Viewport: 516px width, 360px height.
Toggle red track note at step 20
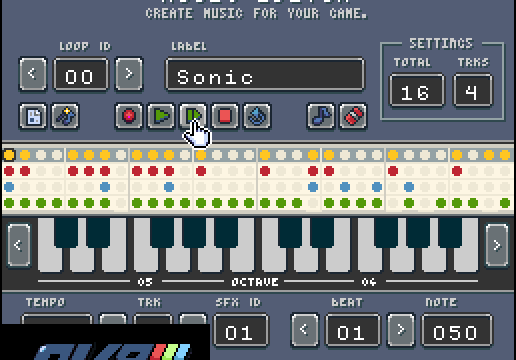click(313, 171)
